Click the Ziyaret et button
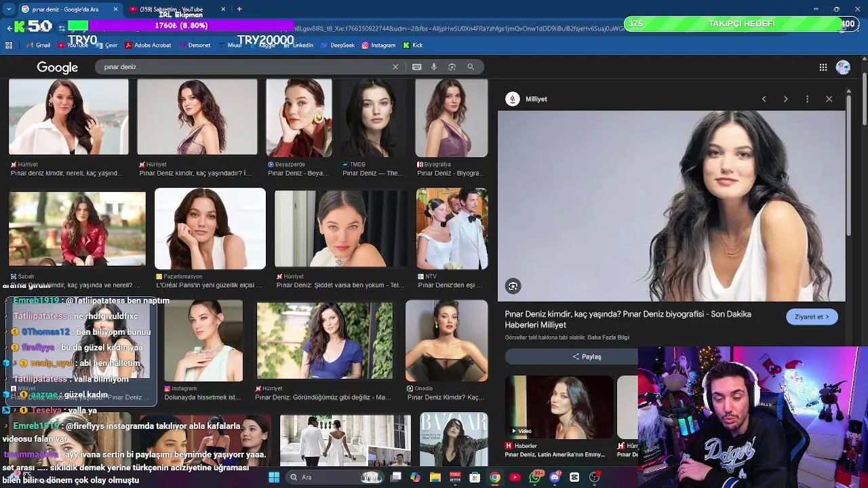 pyautogui.click(x=812, y=317)
